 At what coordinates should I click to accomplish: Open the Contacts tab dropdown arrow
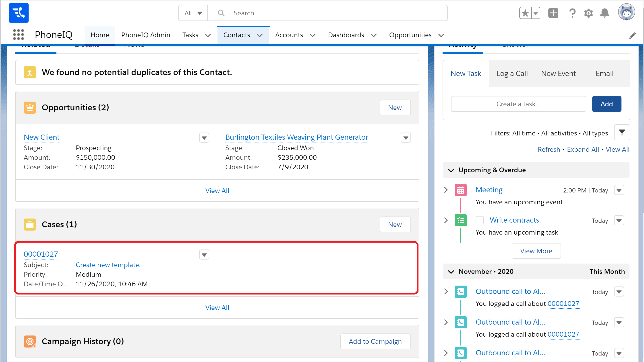click(260, 35)
